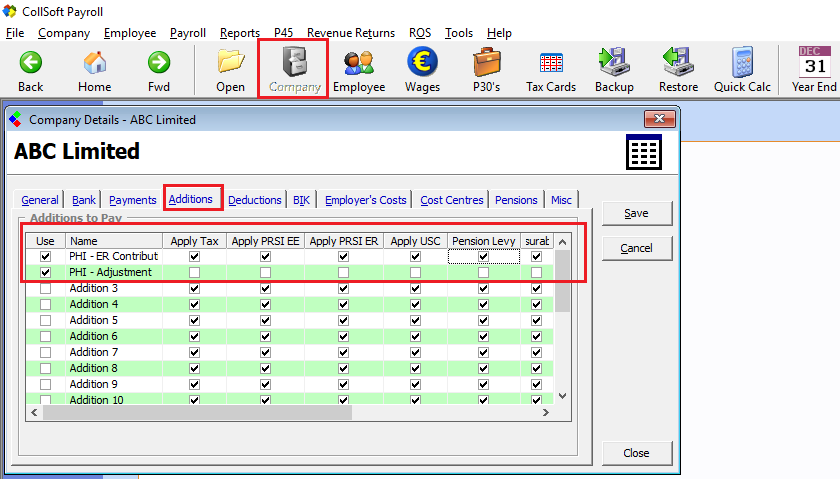Toggle Apply Tax for PHI - ER Contribut
840x479 pixels.
coord(194,256)
